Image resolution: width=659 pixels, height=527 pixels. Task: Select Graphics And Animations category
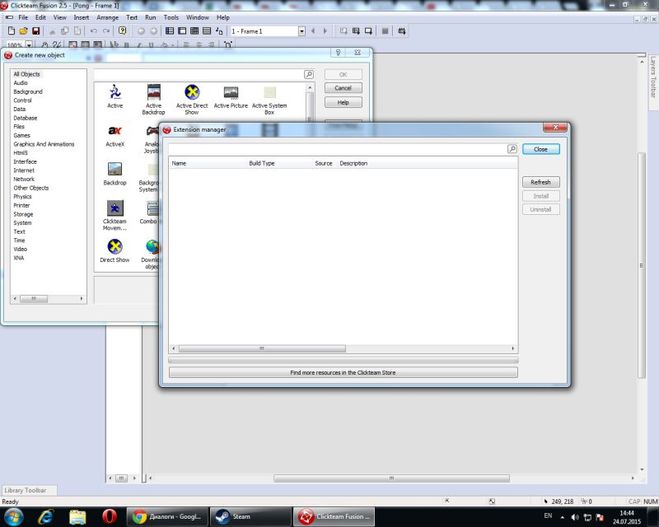tap(43, 144)
